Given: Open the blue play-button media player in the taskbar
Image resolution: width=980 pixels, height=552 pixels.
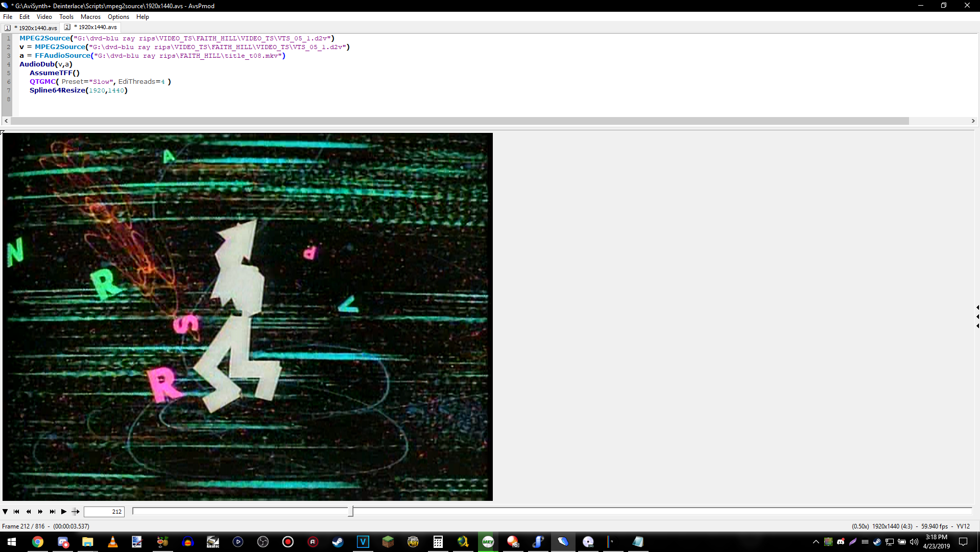Looking at the screenshot, I should pyautogui.click(x=238, y=542).
